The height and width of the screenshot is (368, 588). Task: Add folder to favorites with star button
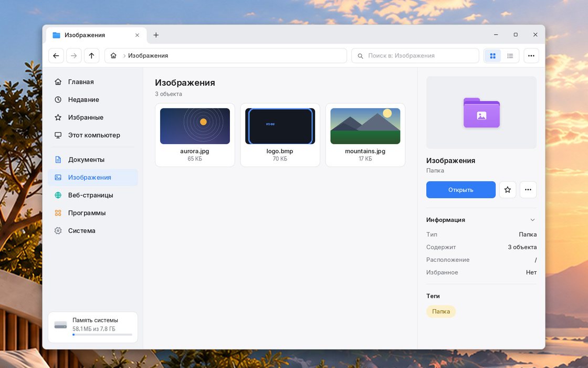click(x=507, y=190)
